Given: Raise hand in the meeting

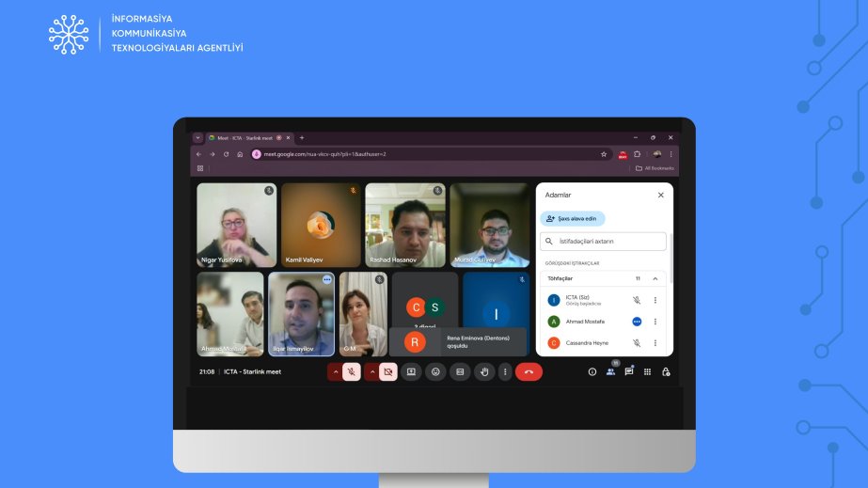Looking at the screenshot, I should click(484, 371).
